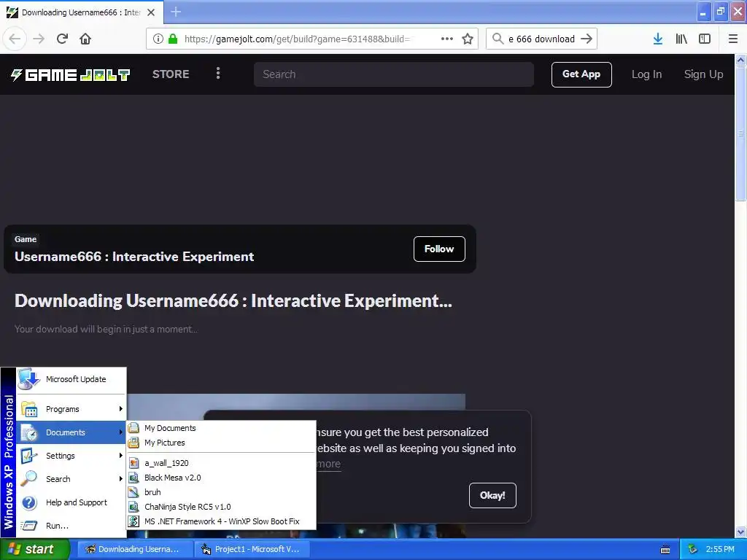This screenshot has height=560, width=747.
Task: Focus the Game Jolt Search field
Action: click(x=393, y=74)
